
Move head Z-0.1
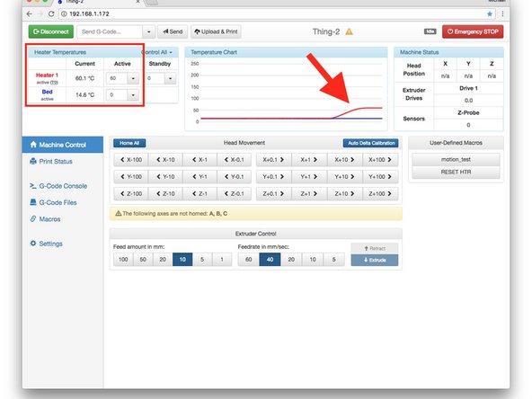[x=235, y=194]
